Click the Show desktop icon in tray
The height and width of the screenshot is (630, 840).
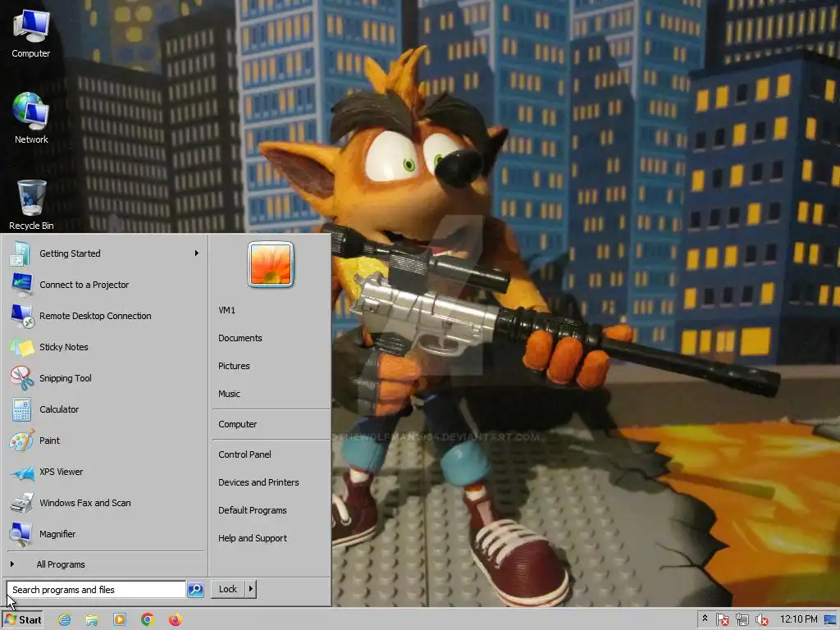(831, 620)
